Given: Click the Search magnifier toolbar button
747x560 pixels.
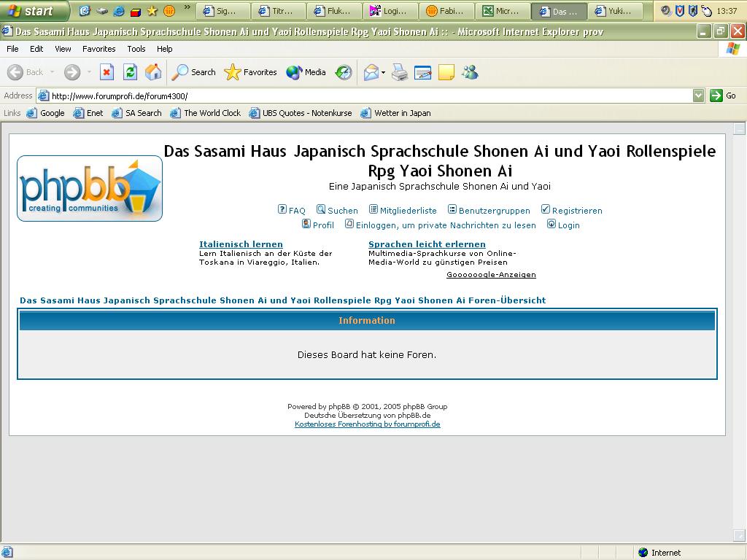Looking at the screenshot, I should coord(193,72).
